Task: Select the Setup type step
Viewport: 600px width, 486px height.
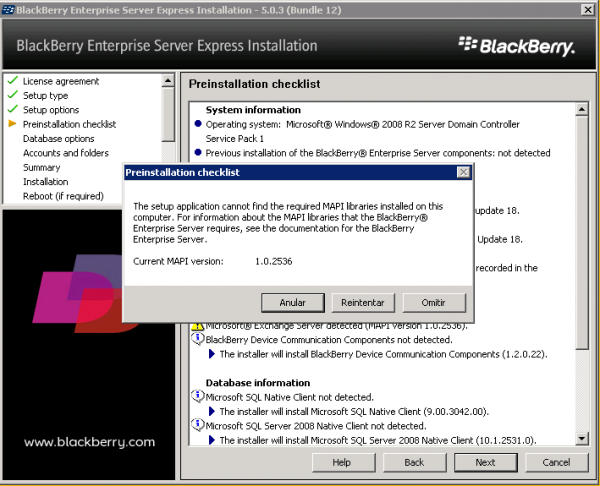Action: point(46,95)
